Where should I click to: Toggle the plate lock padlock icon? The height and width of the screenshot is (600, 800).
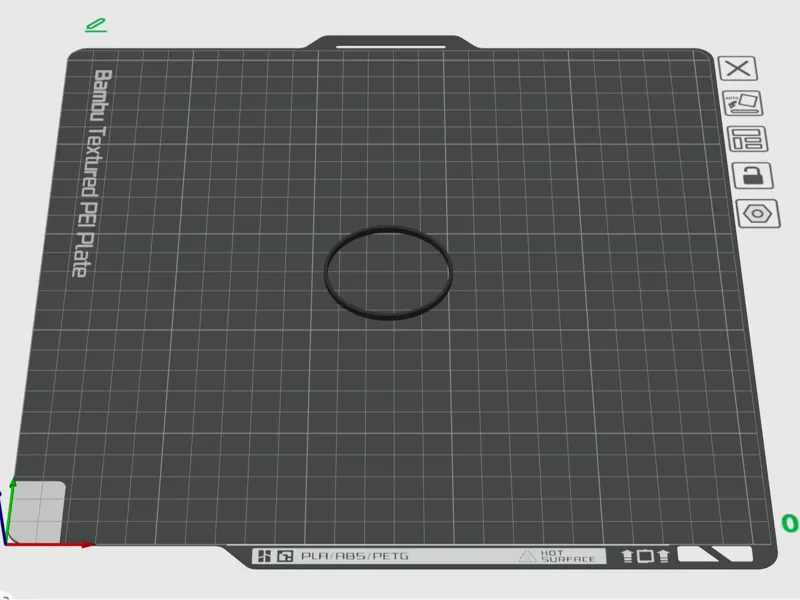[x=753, y=176]
